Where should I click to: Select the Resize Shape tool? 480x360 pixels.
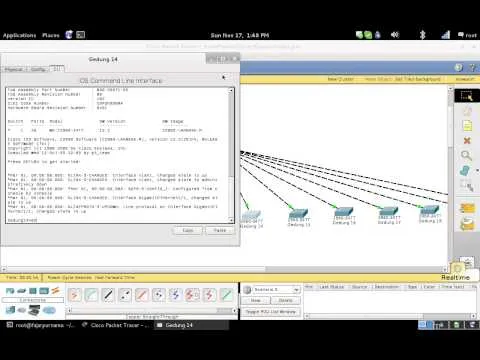pos(467,185)
